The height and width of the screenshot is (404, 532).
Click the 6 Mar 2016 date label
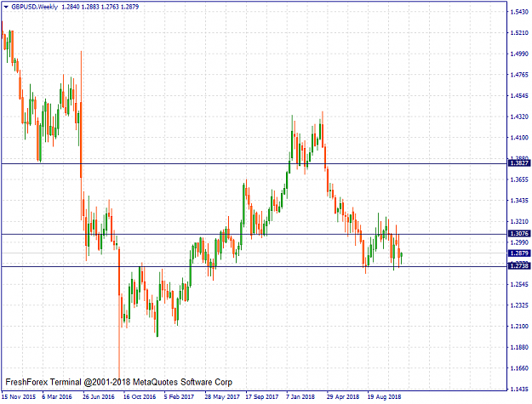pos(57,396)
